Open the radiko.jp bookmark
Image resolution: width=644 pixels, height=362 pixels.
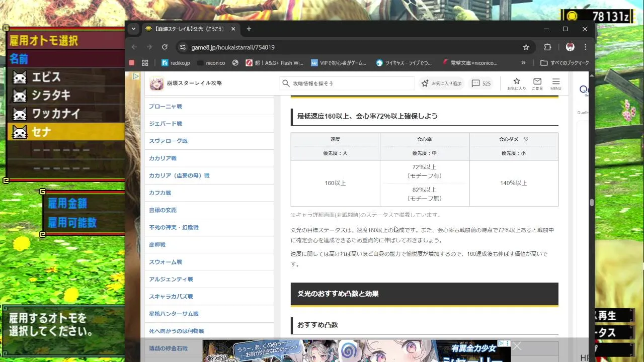click(x=176, y=63)
